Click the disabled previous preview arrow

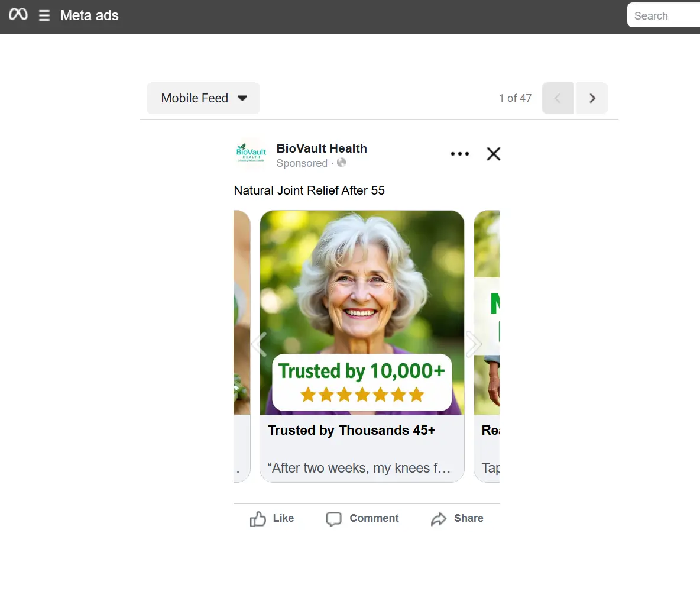558,98
